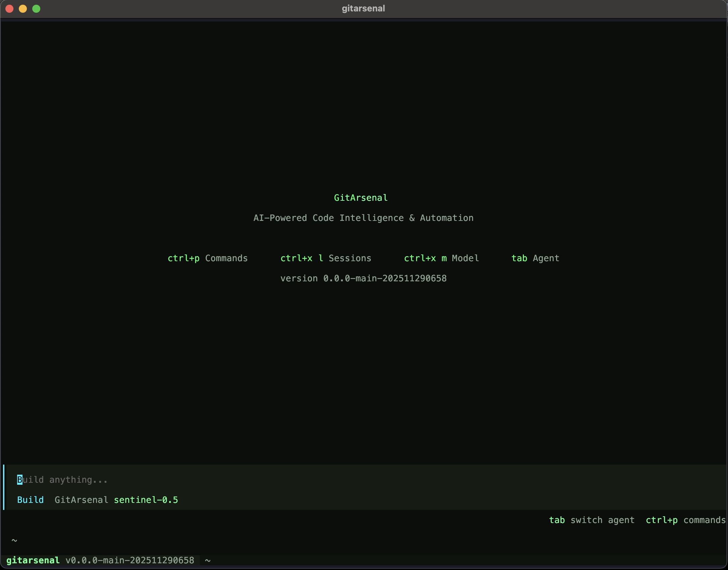Click the ctrl+p Commands shortcut hint
The height and width of the screenshot is (570, 728).
(208, 258)
